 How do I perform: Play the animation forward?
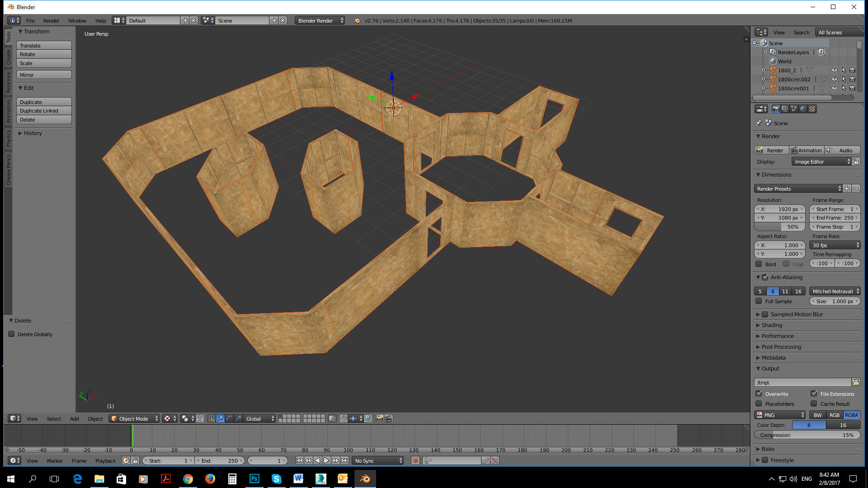[x=326, y=460]
